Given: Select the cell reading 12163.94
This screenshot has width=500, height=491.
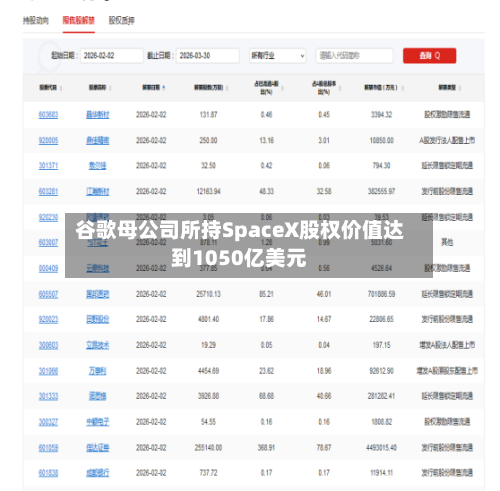Looking at the screenshot, I should (x=208, y=192).
